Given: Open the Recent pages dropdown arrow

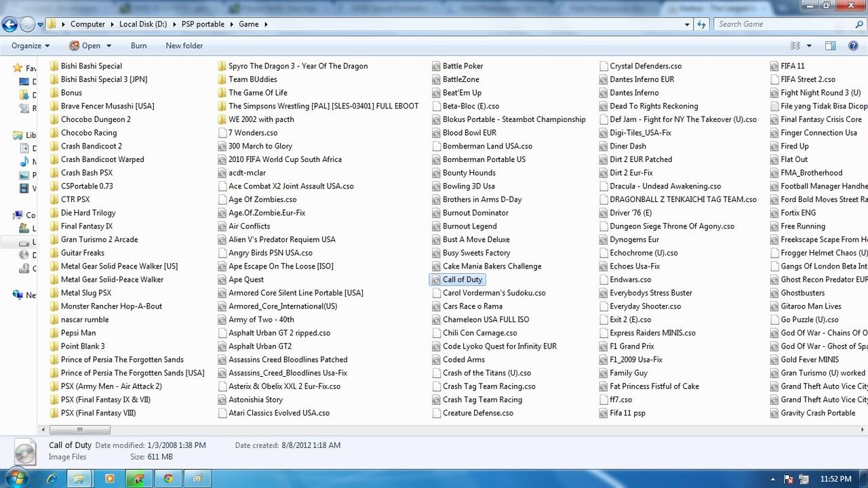Looking at the screenshot, I should pyautogui.click(x=41, y=24).
